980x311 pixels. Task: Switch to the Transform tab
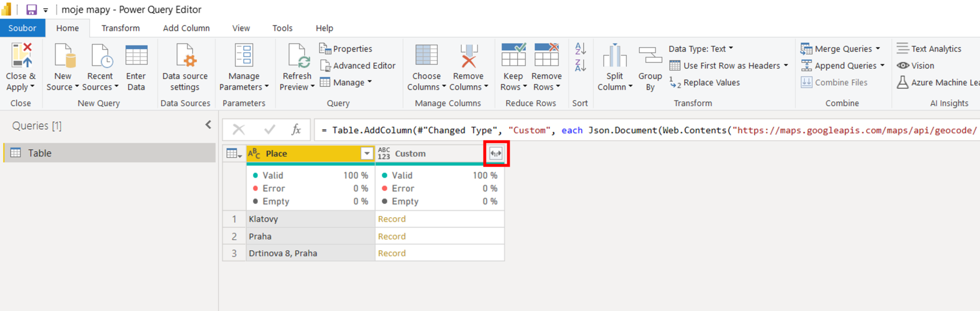click(x=121, y=28)
